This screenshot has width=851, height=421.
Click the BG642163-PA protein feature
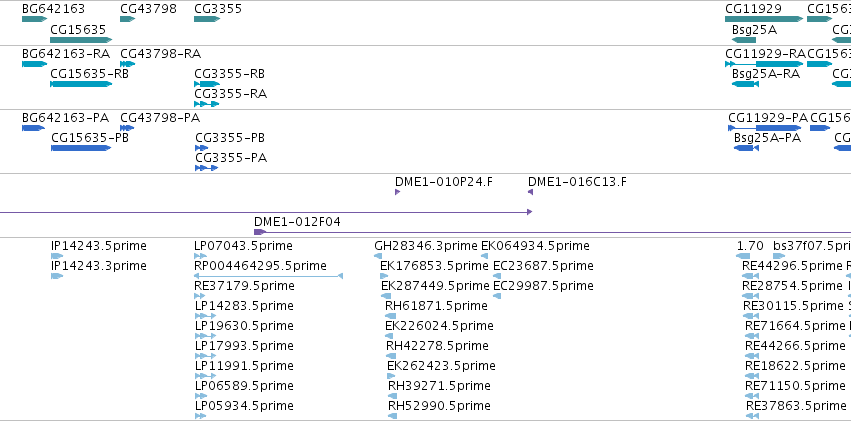click(x=34, y=128)
